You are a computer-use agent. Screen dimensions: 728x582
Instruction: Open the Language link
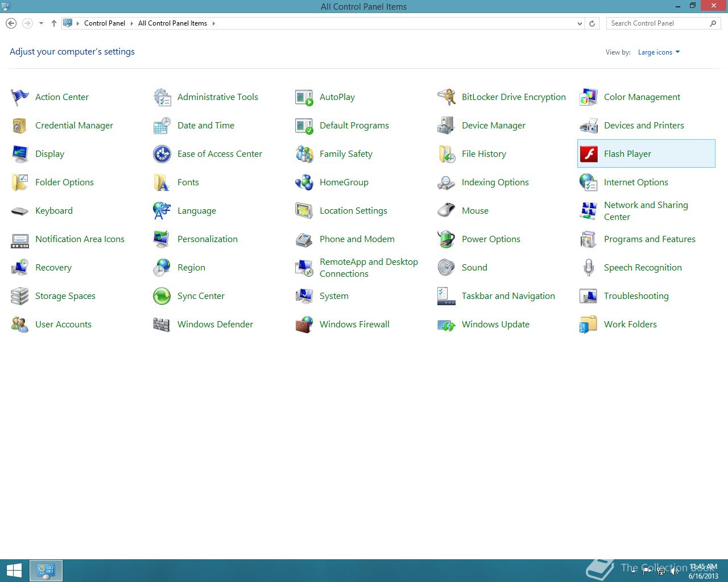click(197, 211)
